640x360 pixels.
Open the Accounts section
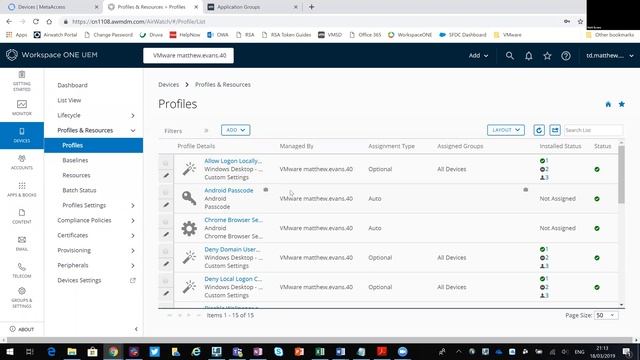(x=22, y=162)
